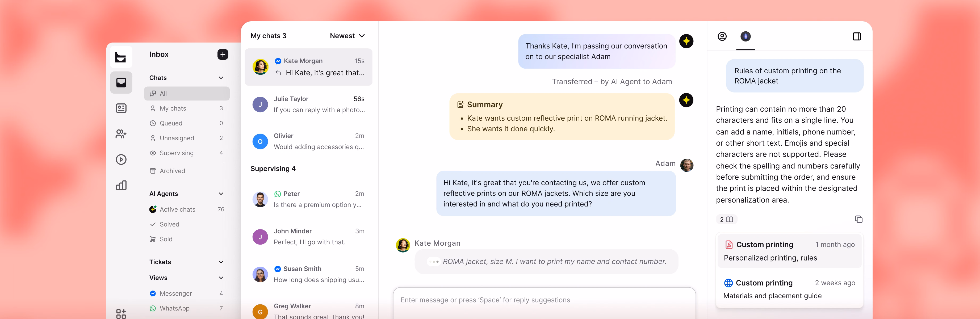Image resolution: width=980 pixels, height=319 pixels.
Task: Select All chats in sidebar
Action: [x=187, y=94]
